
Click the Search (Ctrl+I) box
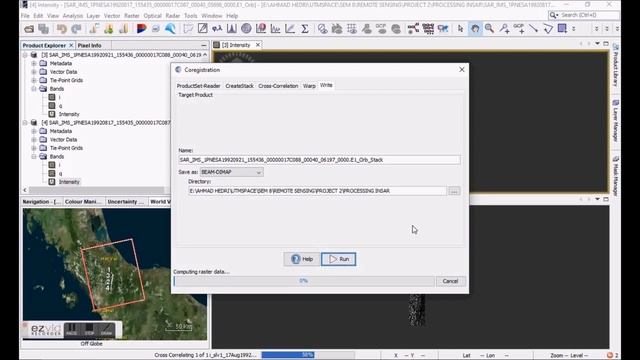(584, 15)
